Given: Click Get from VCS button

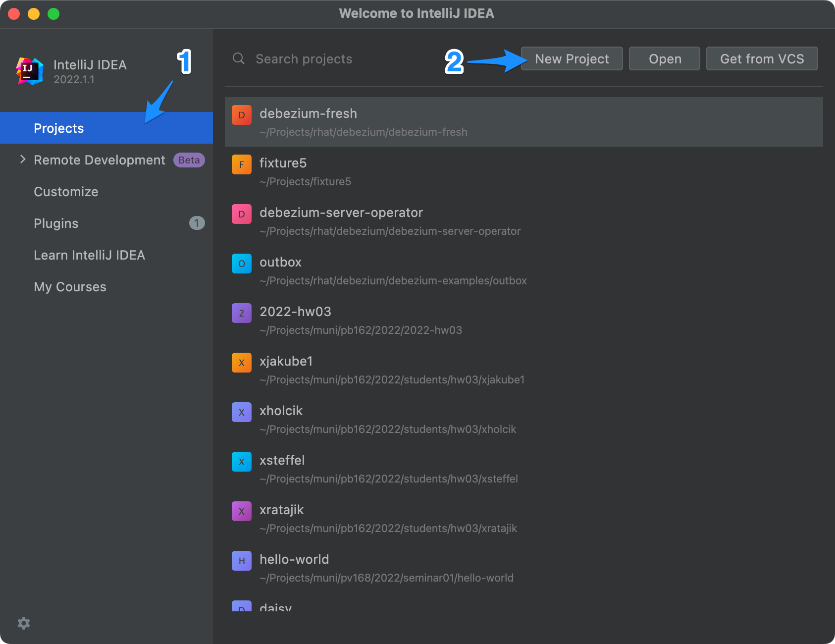Looking at the screenshot, I should coord(762,58).
